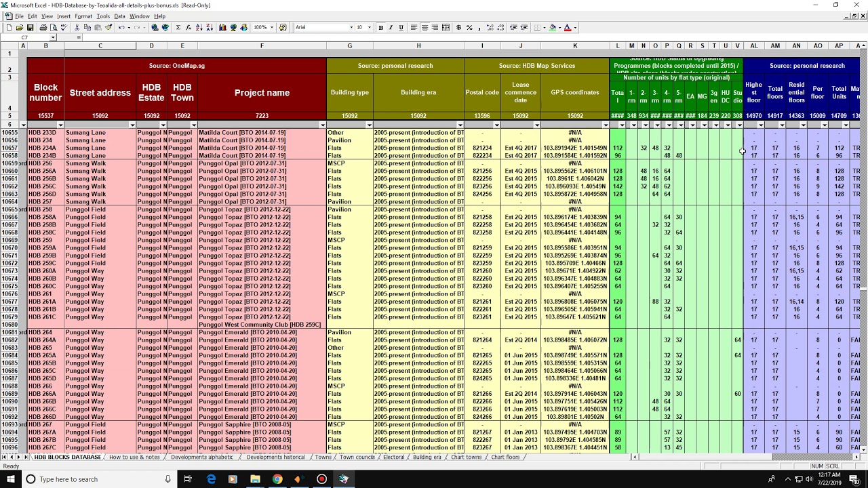Screen dimensions: 868x488
Task: Click the Sort Ascending icon
Action: (x=199, y=28)
